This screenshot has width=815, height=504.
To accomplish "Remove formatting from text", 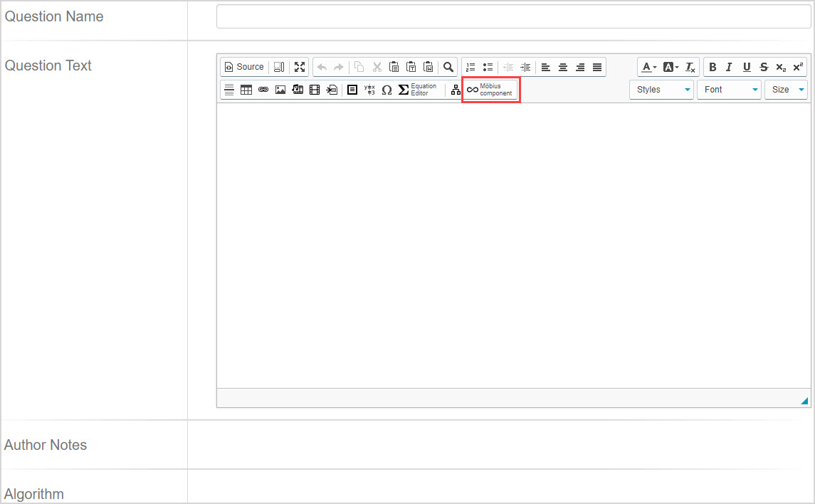I will [690, 67].
